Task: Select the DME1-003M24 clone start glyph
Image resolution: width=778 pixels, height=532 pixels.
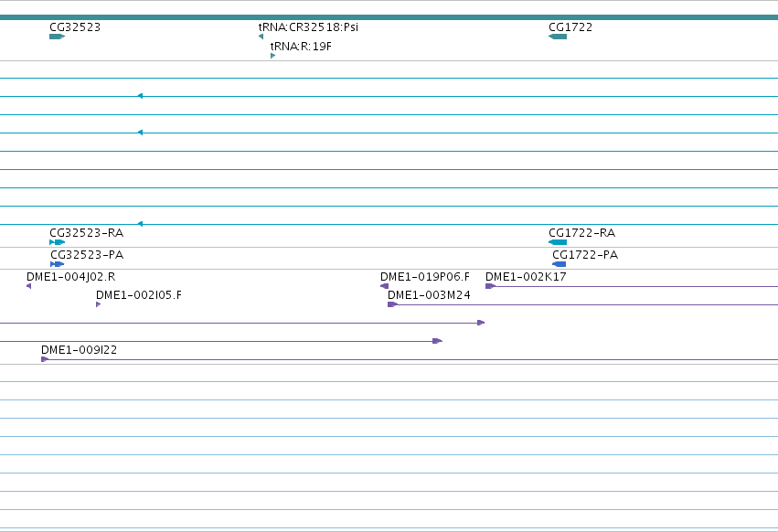Action: [392, 304]
